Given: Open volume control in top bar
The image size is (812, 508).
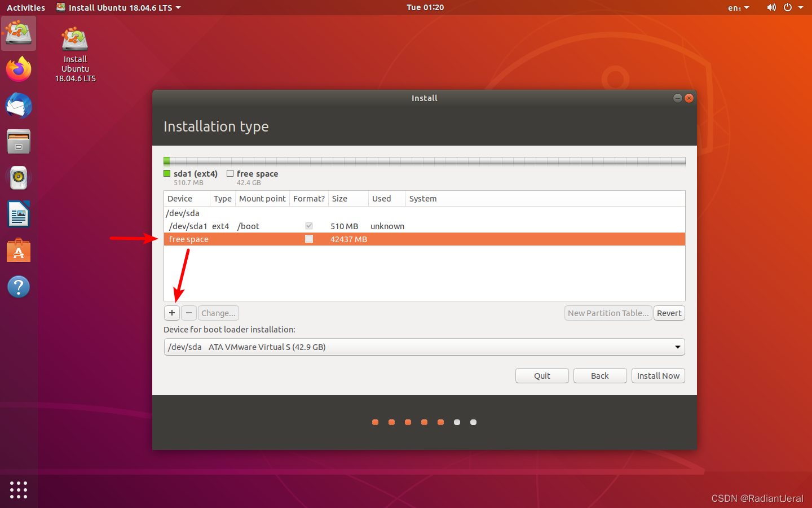Looking at the screenshot, I should [771, 7].
